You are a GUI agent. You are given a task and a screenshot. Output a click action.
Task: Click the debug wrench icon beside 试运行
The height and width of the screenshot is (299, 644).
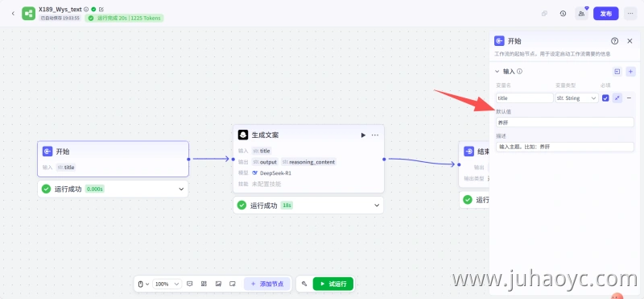(304, 284)
